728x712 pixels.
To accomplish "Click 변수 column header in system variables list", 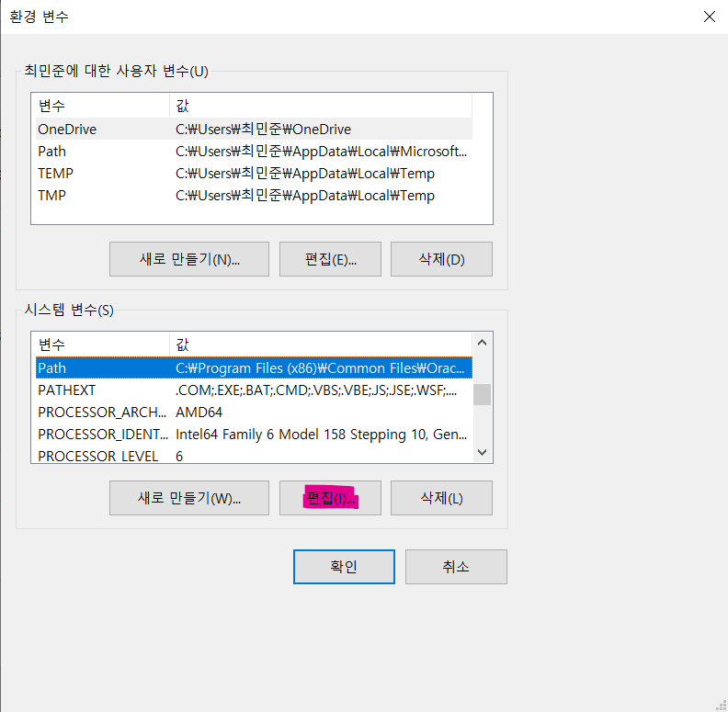I will (102, 345).
